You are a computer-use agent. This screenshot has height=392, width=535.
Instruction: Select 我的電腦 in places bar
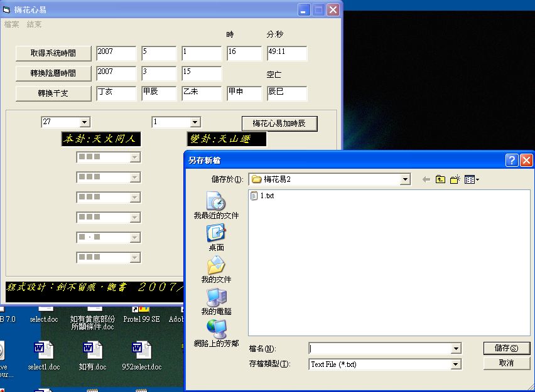click(216, 302)
